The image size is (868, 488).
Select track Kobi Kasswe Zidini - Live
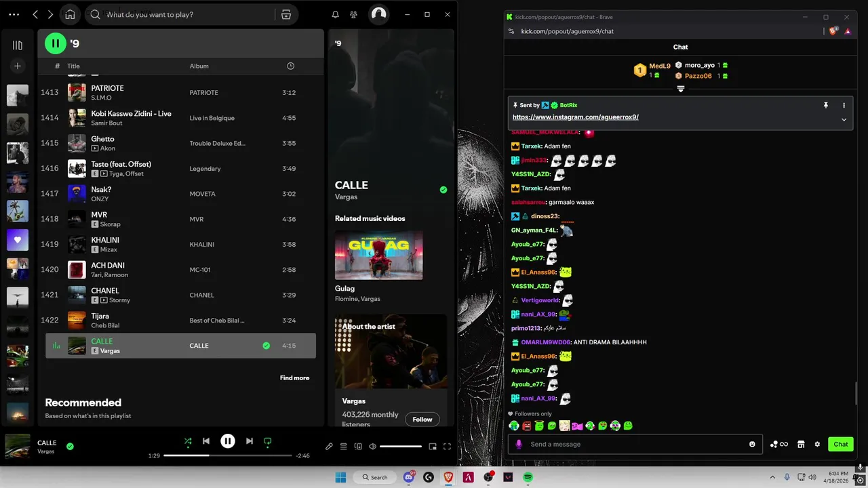[x=180, y=118]
